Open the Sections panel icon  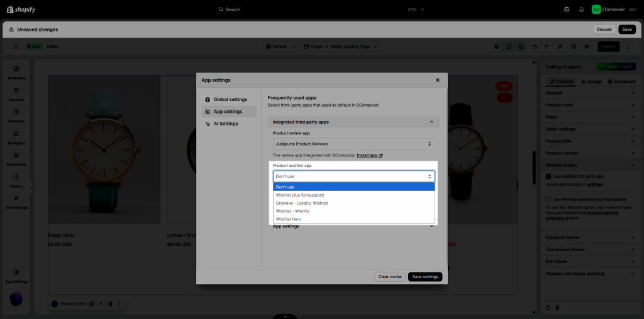coord(16,90)
